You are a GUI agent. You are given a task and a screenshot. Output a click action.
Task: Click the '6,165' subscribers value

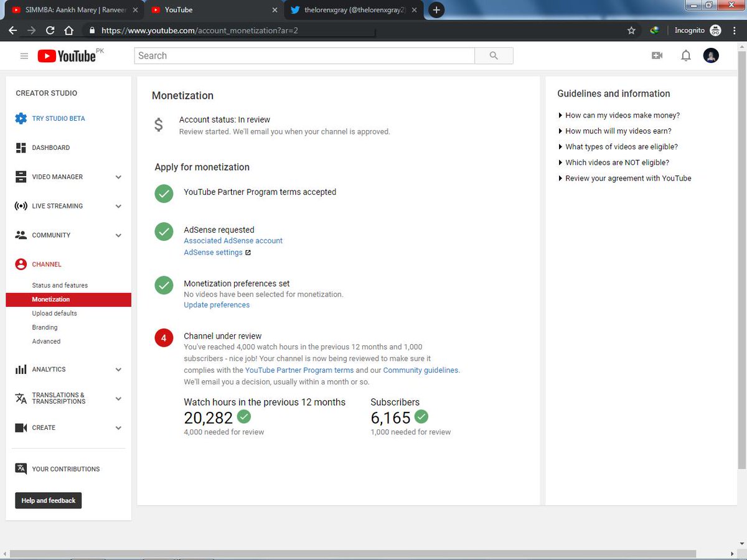390,418
